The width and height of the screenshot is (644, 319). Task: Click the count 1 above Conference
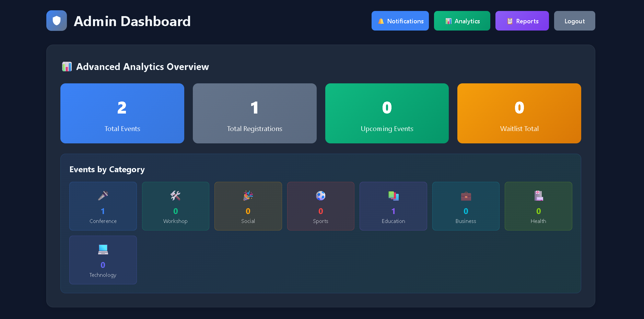tap(103, 211)
